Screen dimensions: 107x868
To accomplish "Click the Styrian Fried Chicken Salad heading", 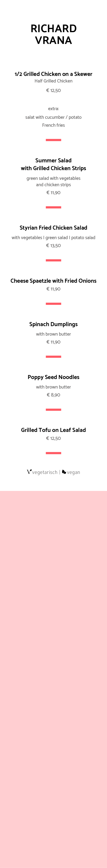I will [53, 228].
